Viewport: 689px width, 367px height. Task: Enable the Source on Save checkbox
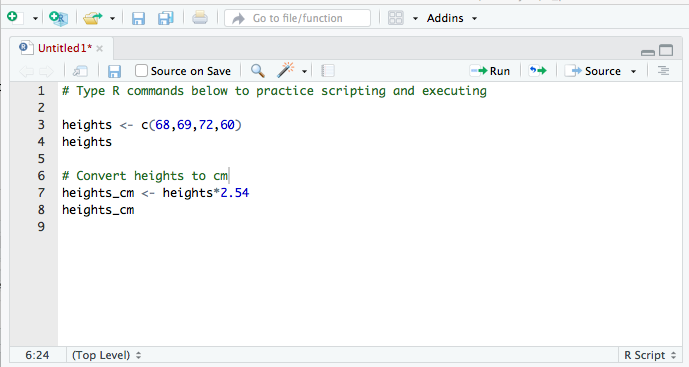(141, 71)
